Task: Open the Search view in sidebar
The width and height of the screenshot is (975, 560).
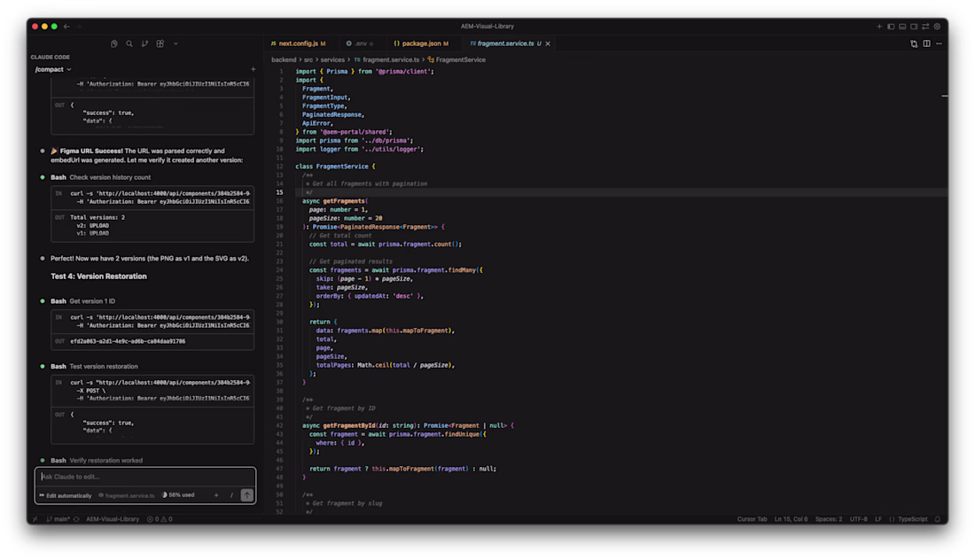Action: (x=129, y=43)
